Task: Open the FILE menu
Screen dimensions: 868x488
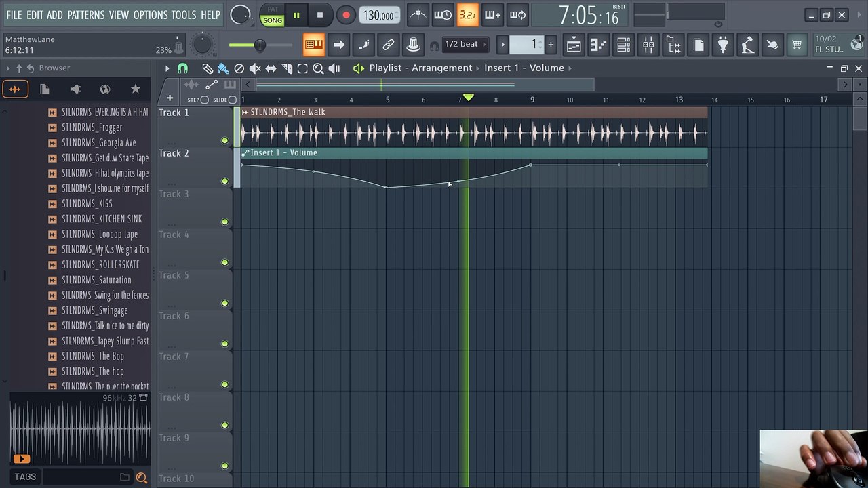Action: (14, 15)
